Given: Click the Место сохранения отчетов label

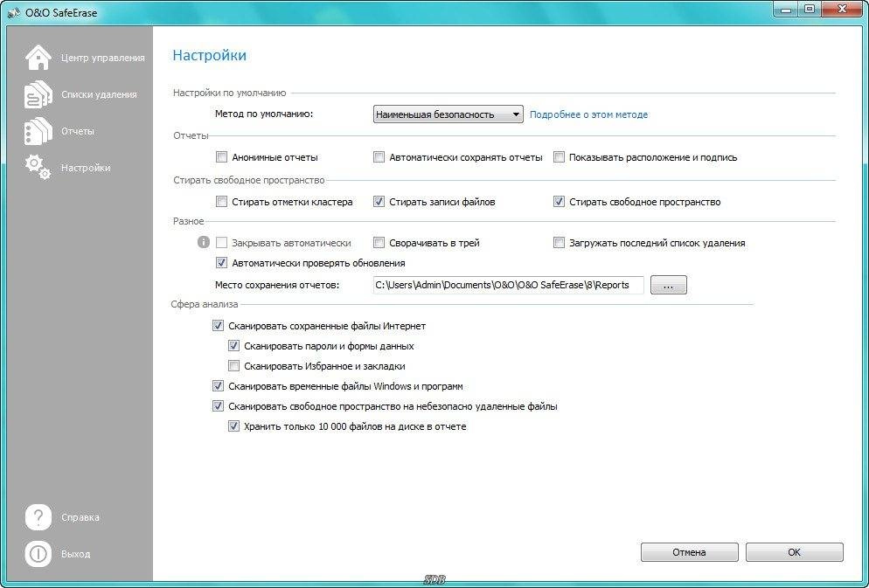Looking at the screenshot, I should click(x=276, y=285).
